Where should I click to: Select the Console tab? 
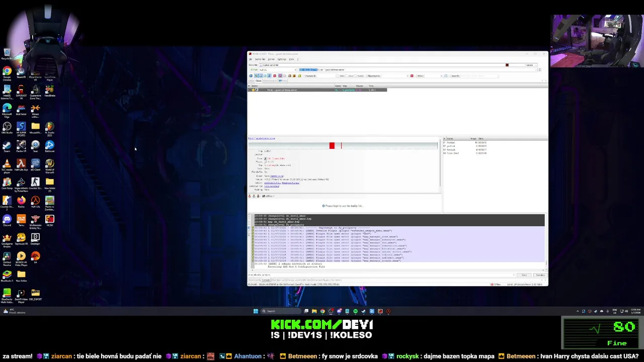(266, 280)
